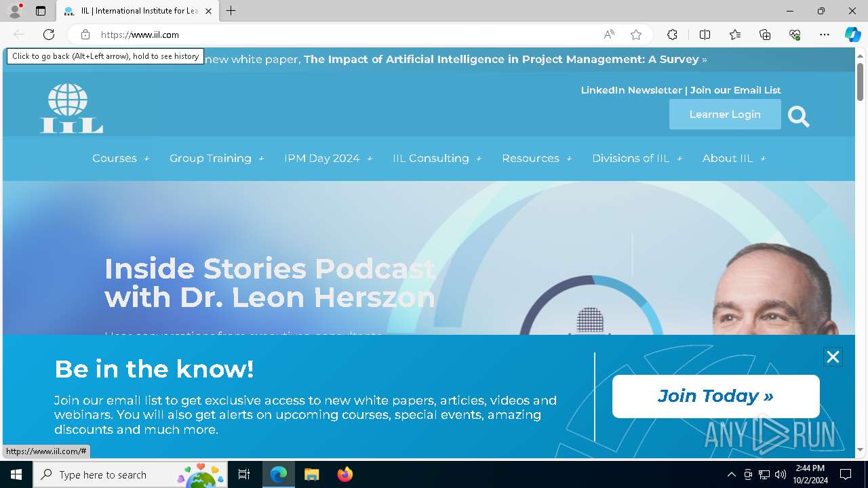Open Collections panel

pos(765,35)
